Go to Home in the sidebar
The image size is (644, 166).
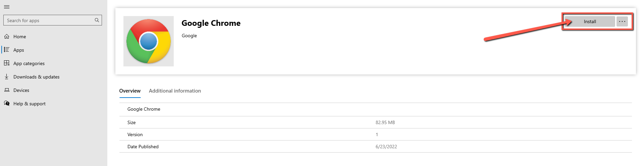tap(20, 37)
